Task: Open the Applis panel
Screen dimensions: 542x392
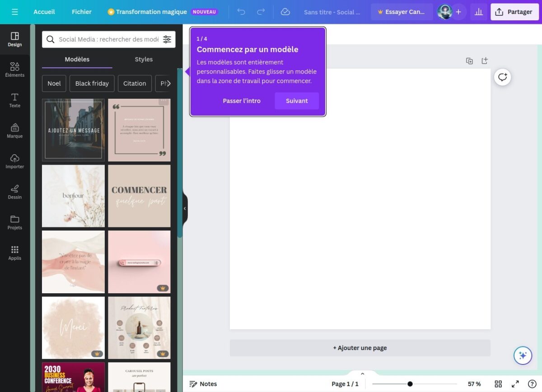Action: pos(14,253)
